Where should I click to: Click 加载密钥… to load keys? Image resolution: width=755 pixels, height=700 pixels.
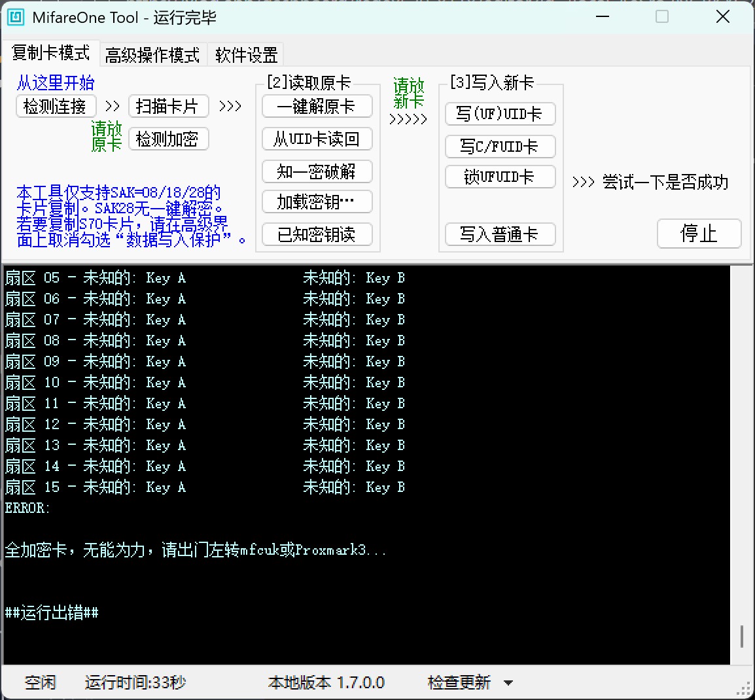click(317, 201)
